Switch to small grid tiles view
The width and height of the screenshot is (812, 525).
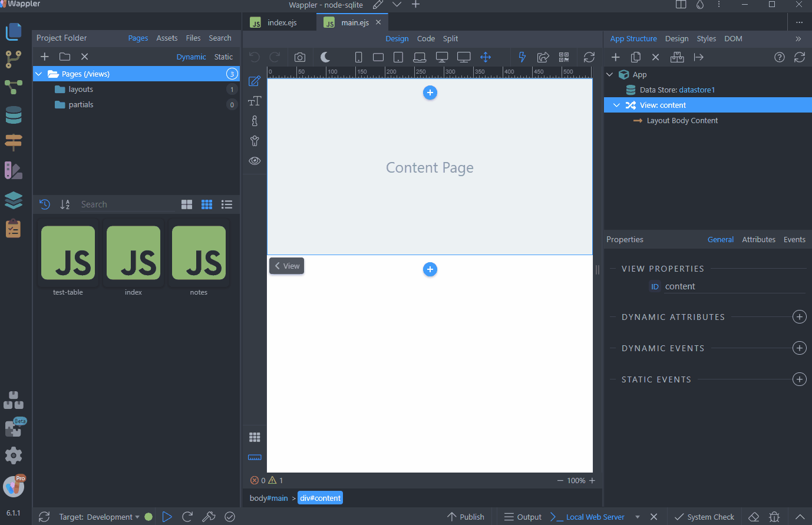pos(207,204)
